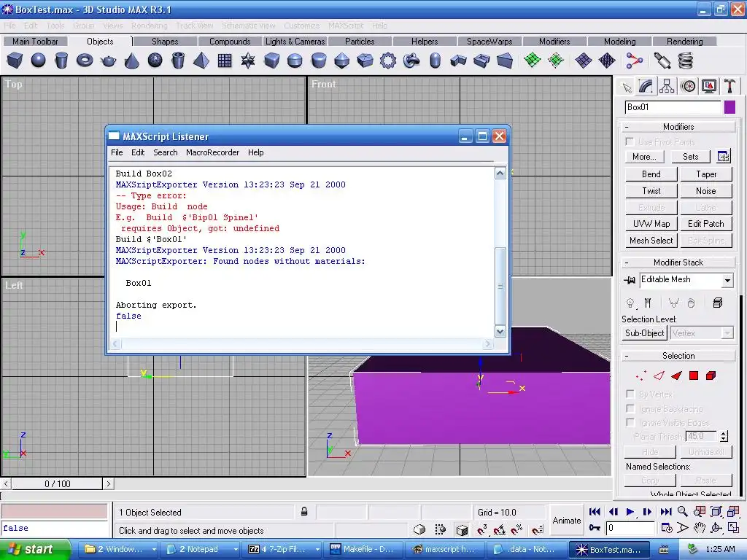The image size is (747, 560).
Task: Collapse the Selection rollout
Action: [678, 356]
